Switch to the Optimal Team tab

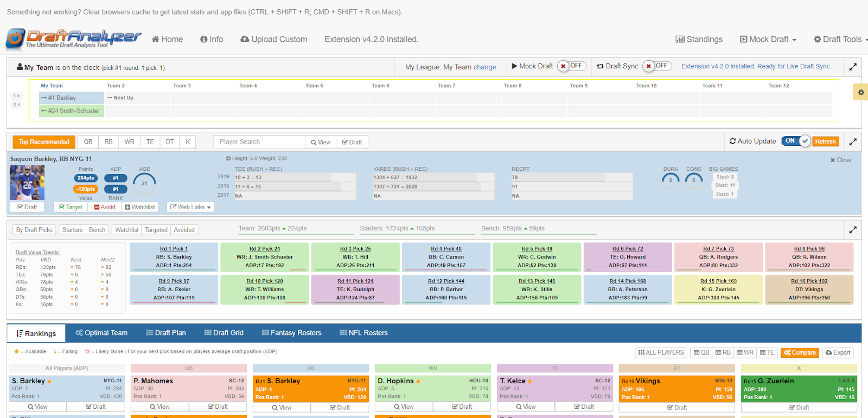(101, 333)
